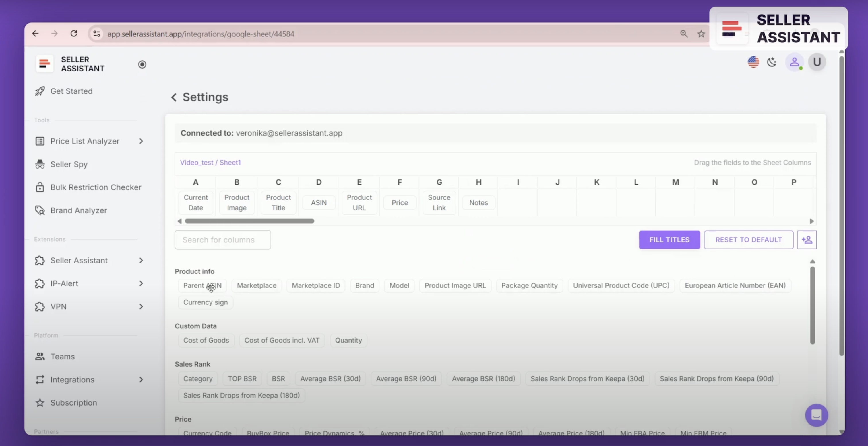The image size is (868, 446).
Task: Open the IP-Alert extension
Action: (x=64, y=283)
